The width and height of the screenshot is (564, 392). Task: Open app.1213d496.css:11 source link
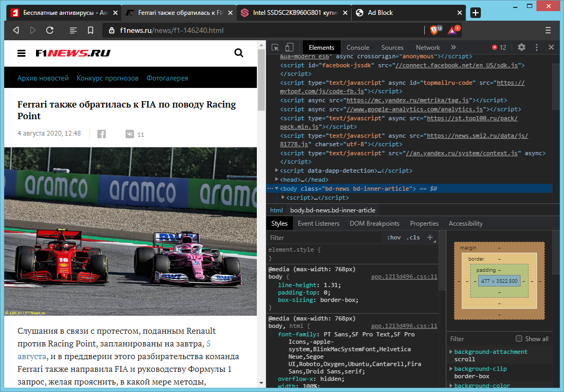pos(404,277)
